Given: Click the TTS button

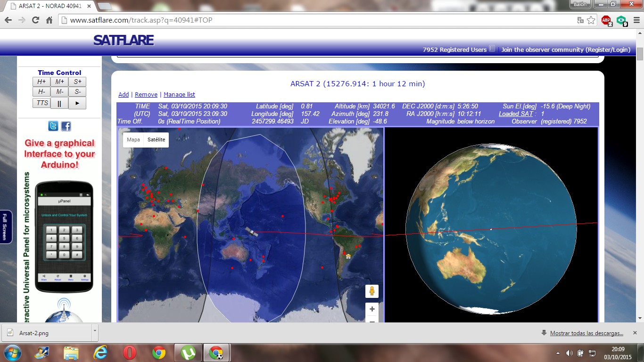Looking at the screenshot, I should pos(41,103).
